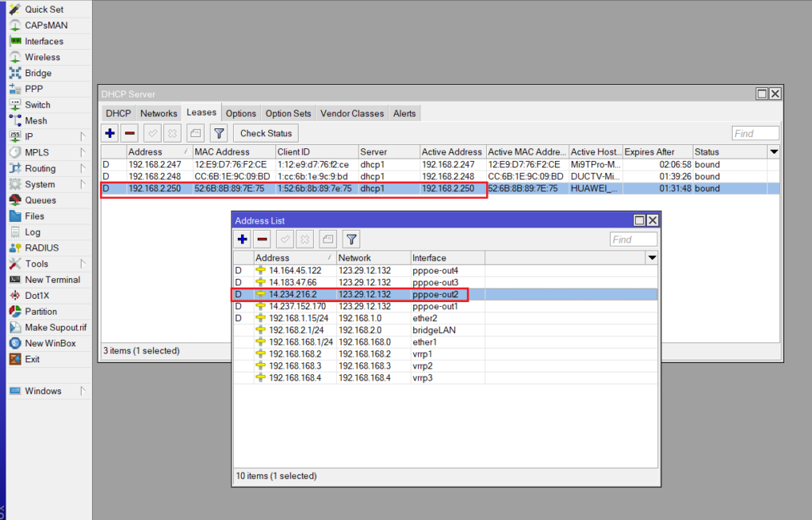
Task: Click the add (plus) icon in Address List window
Action: 243,239
